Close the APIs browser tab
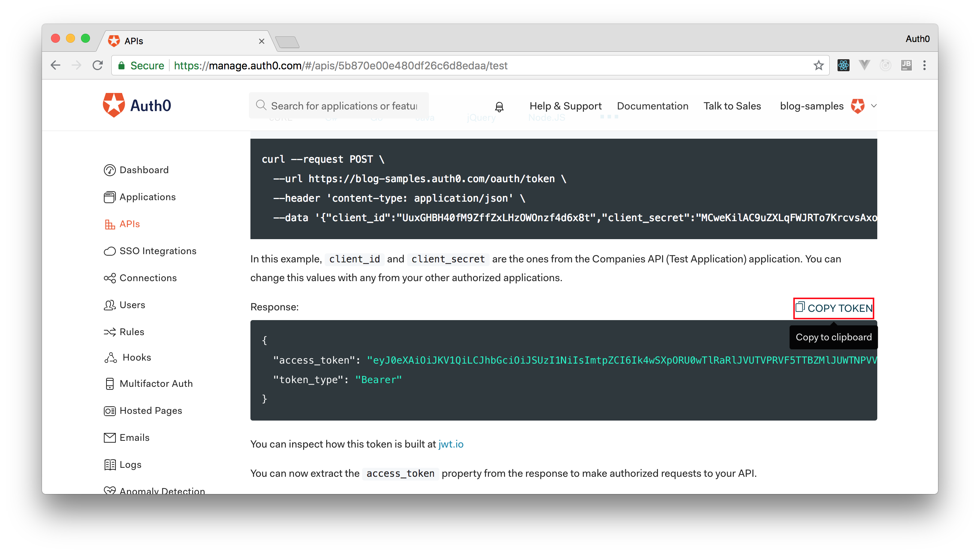980x554 pixels. (x=261, y=41)
